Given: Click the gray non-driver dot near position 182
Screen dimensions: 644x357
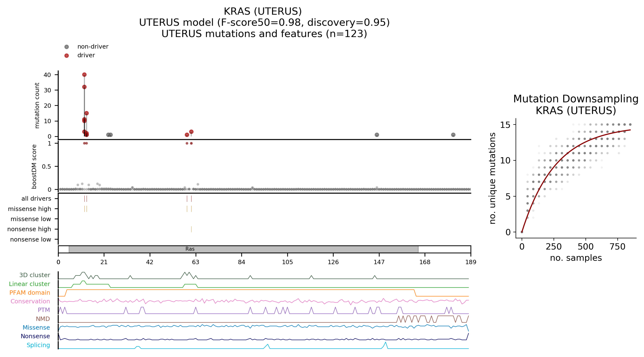Looking at the screenshot, I should click(453, 135).
